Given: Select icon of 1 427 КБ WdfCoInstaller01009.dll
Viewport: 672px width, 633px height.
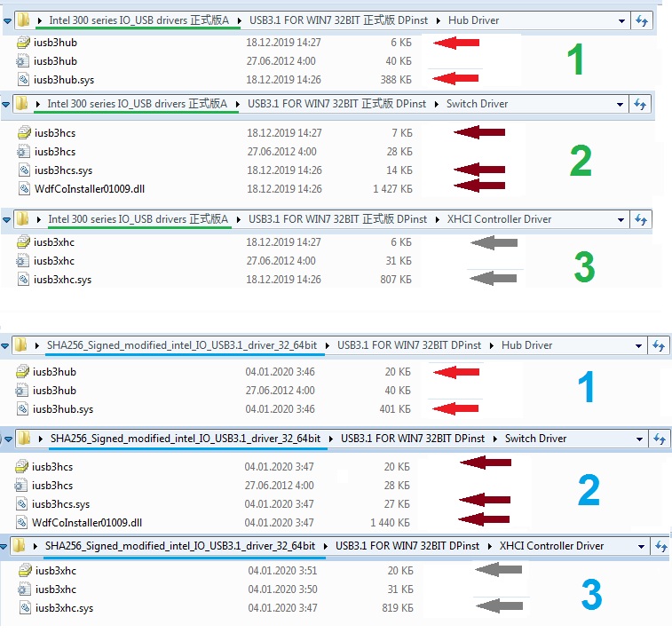Looking at the screenshot, I should tap(25, 188).
